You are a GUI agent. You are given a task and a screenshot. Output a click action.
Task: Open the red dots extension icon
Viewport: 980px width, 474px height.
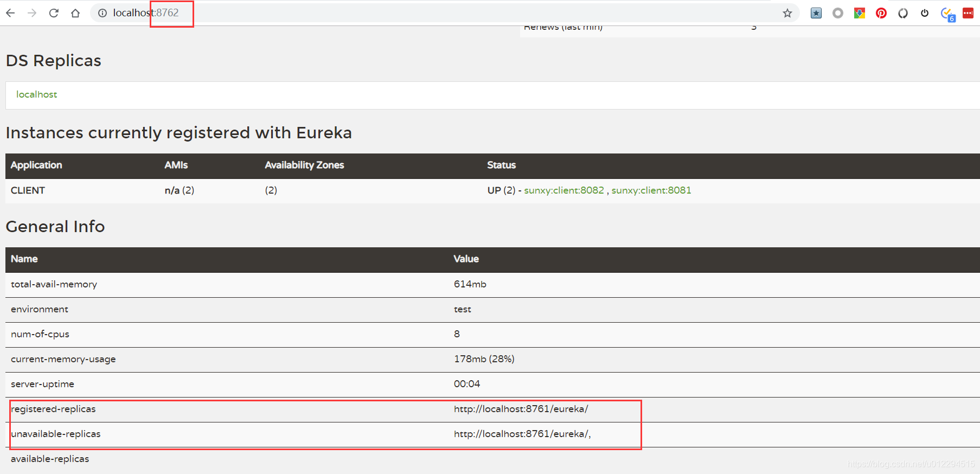pos(968,13)
